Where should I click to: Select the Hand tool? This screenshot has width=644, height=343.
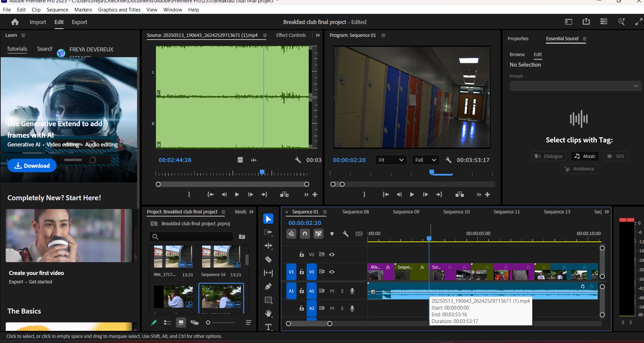pos(268,314)
